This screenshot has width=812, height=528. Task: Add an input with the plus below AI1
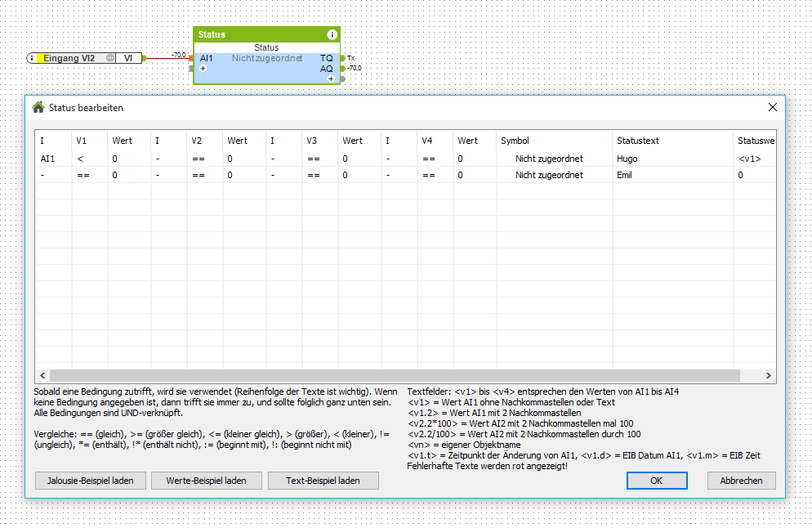coord(203,69)
